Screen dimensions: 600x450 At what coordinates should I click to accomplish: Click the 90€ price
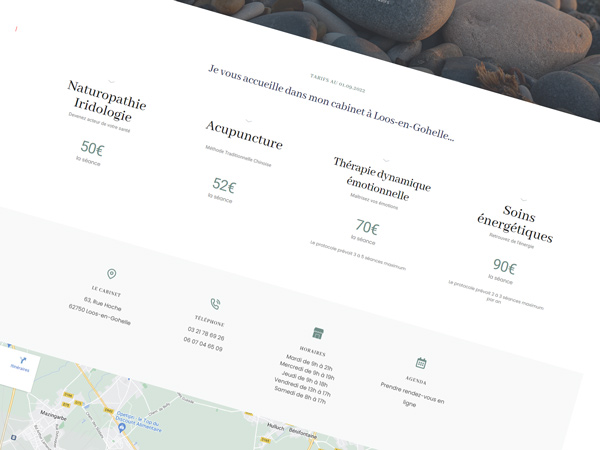[504, 266]
